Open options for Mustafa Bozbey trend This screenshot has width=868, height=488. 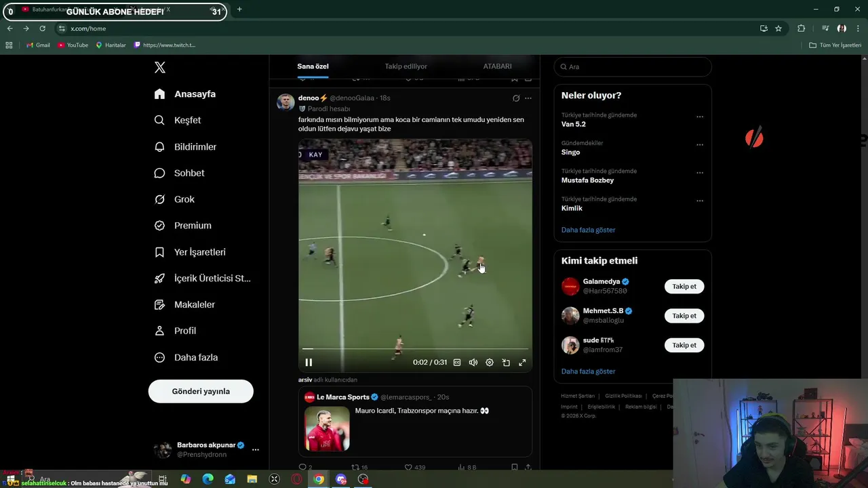[700, 173]
